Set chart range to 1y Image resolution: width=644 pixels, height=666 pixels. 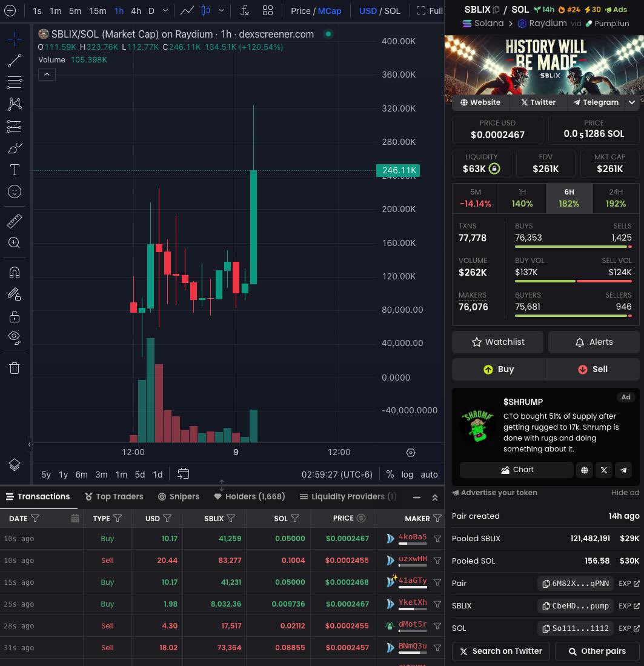63,475
